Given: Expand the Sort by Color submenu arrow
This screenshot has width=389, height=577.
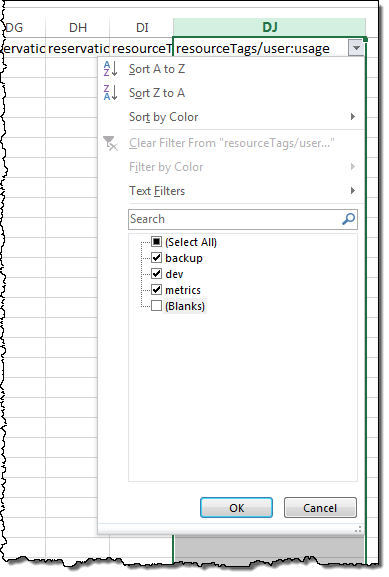Looking at the screenshot, I should click(353, 117).
